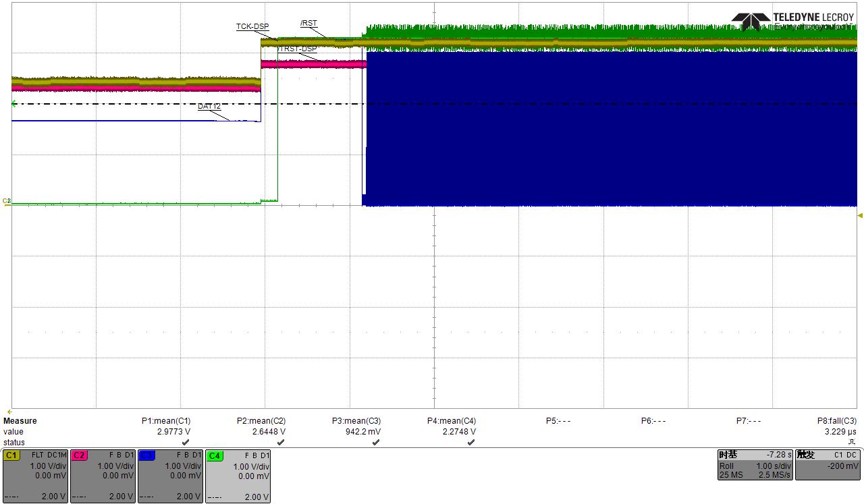Click the status checkmark under P3
This screenshot has width=864, height=504.
click(x=376, y=443)
